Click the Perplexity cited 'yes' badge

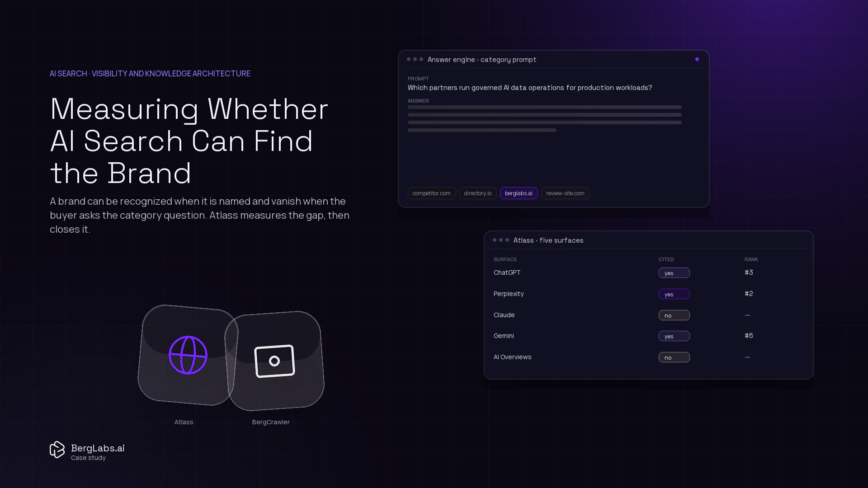pyautogui.click(x=674, y=294)
